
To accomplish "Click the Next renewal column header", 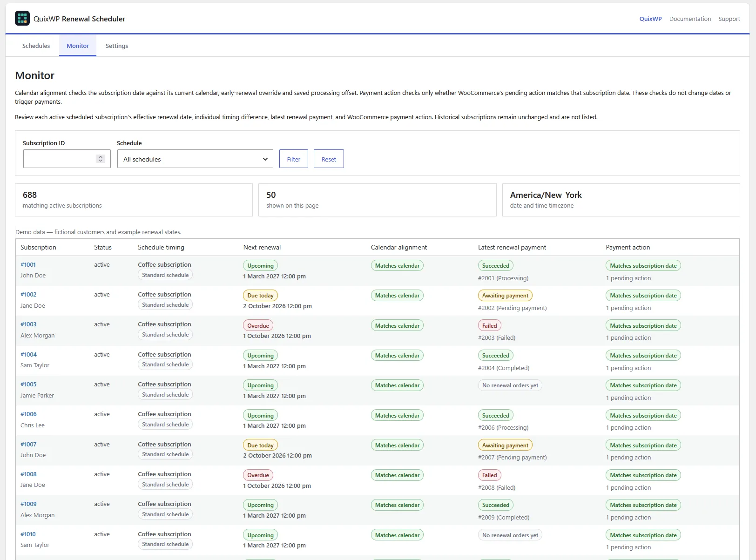I will (x=262, y=248).
